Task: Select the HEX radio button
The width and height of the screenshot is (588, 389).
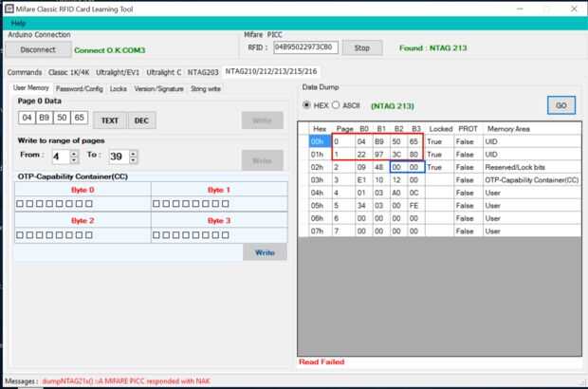Action: point(306,105)
